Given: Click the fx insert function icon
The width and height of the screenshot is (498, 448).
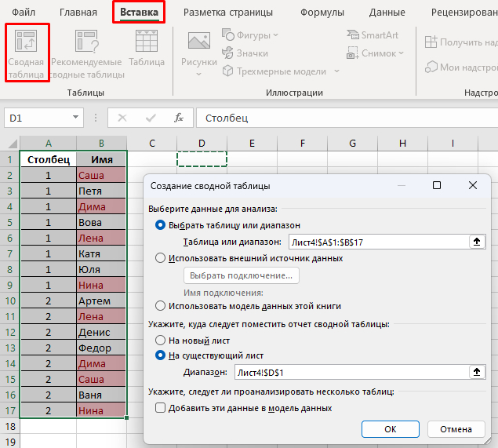Looking at the screenshot, I should pyautogui.click(x=179, y=118).
